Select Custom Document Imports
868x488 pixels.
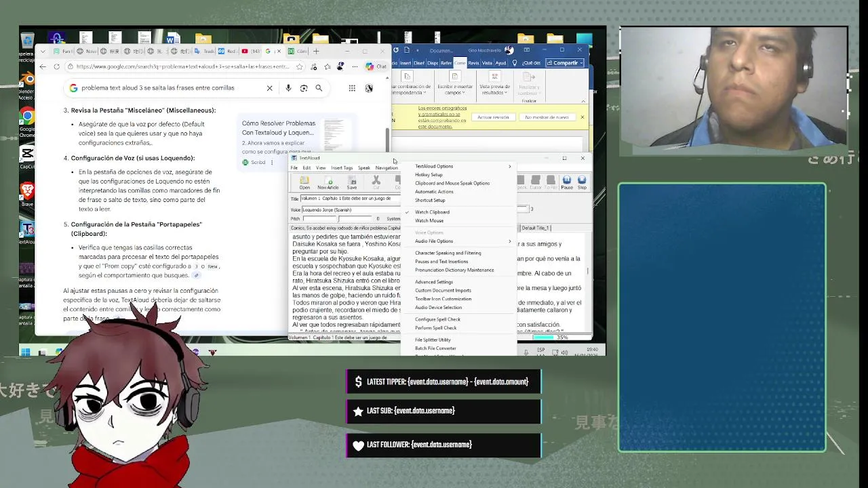pyautogui.click(x=443, y=290)
